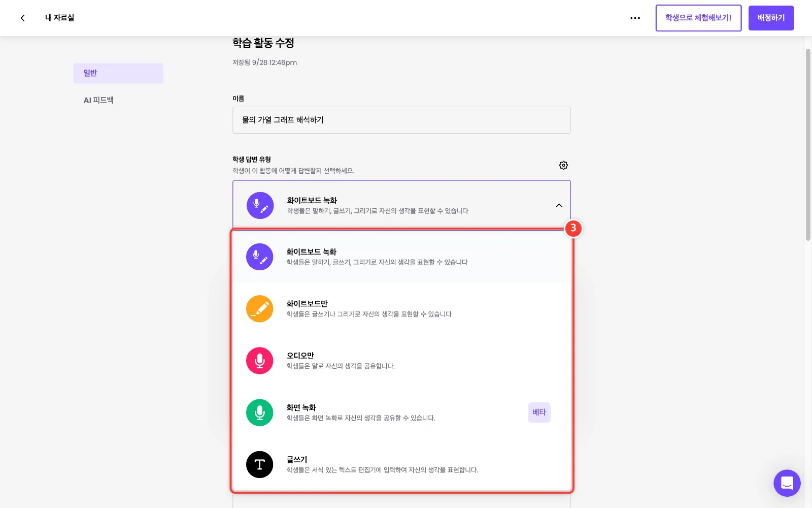Image resolution: width=812 pixels, height=508 pixels.
Task: Click the selected answer type icon in collapsed box
Action: [260, 205]
